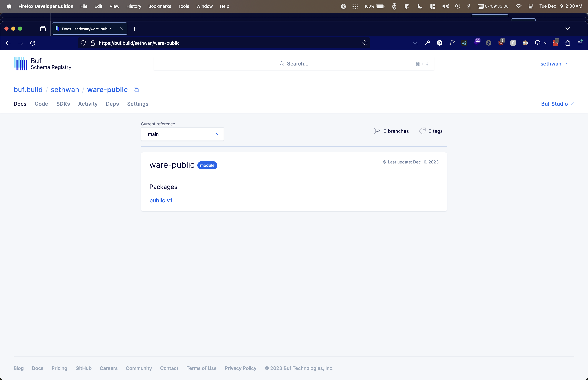Open the public.v1 package link

point(161,200)
